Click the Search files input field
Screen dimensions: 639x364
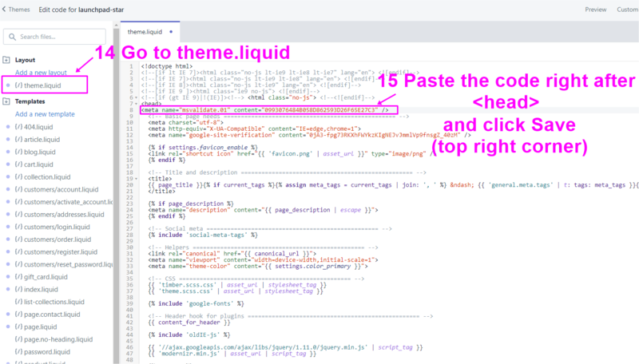point(60,37)
